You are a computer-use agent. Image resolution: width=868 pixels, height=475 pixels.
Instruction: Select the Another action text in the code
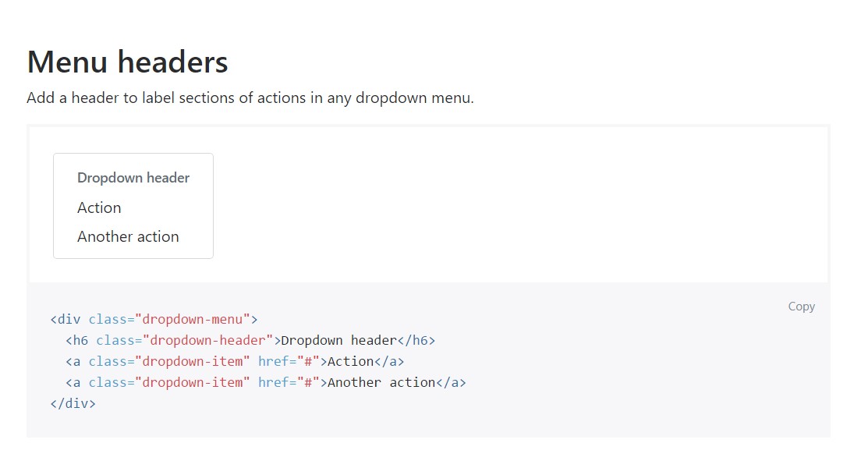point(382,382)
